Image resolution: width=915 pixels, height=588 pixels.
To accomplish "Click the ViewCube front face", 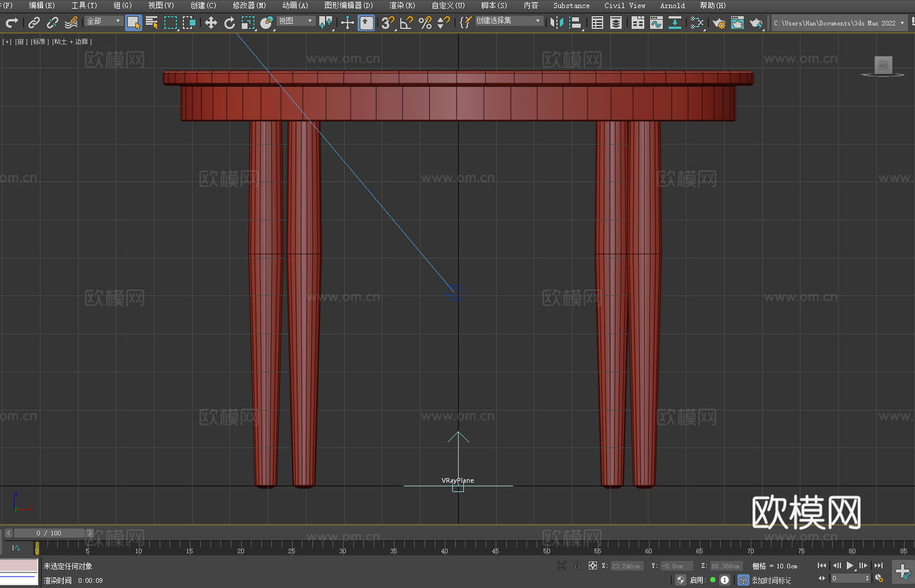I will [x=883, y=64].
